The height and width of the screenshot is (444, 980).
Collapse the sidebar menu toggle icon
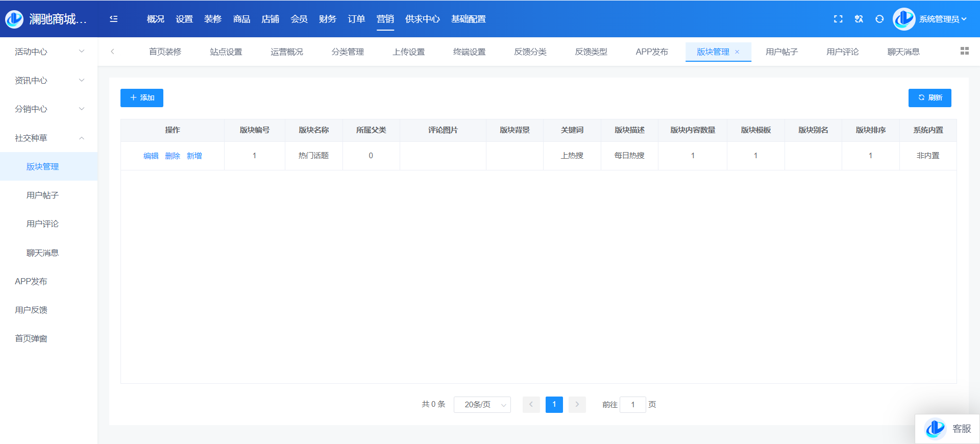click(x=113, y=19)
